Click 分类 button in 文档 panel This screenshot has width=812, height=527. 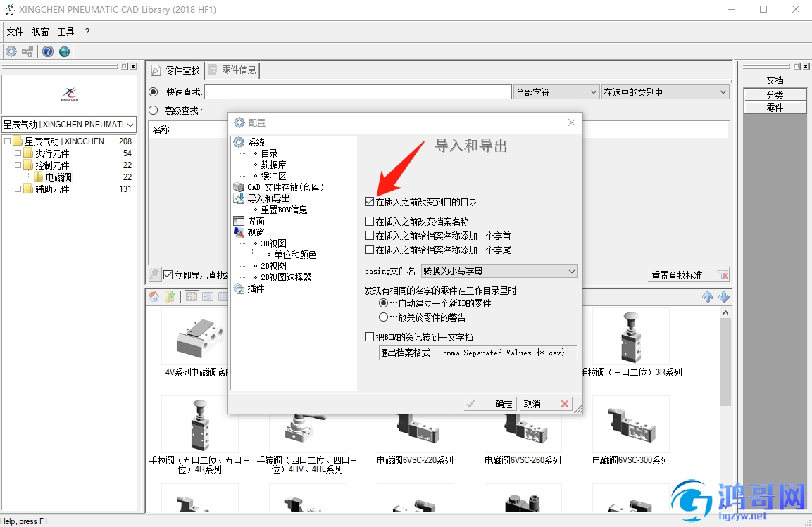pos(775,95)
